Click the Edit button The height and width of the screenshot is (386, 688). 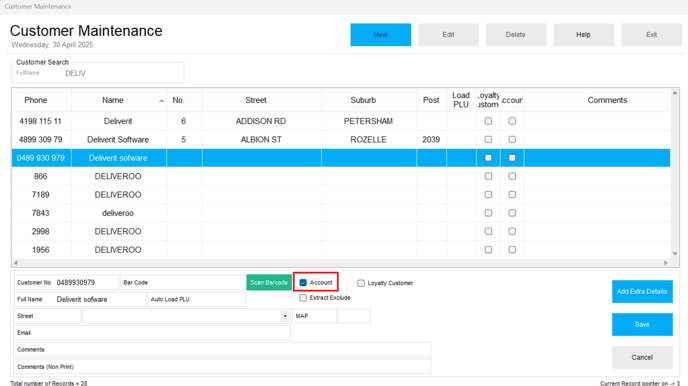[448, 35]
